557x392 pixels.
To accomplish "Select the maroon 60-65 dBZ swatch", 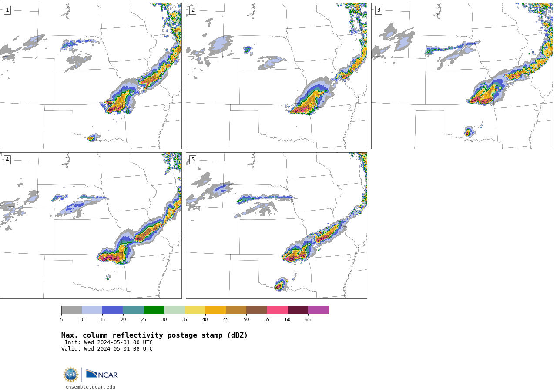I will click(x=298, y=310).
